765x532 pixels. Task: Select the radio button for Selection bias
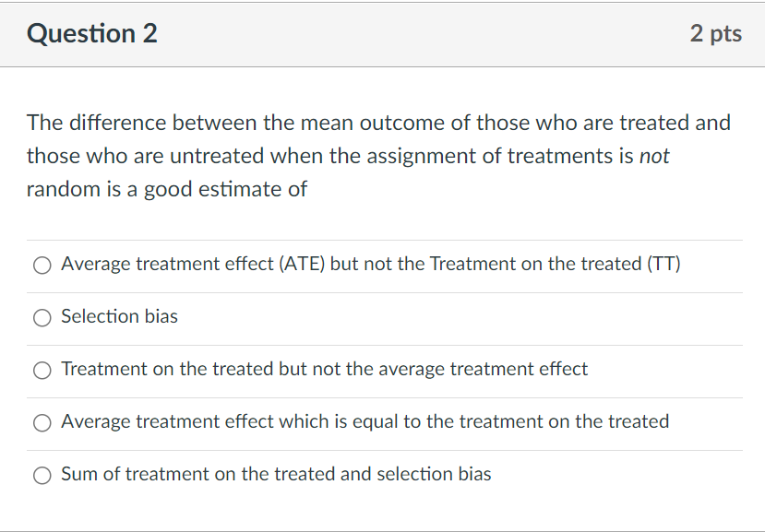point(42,317)
